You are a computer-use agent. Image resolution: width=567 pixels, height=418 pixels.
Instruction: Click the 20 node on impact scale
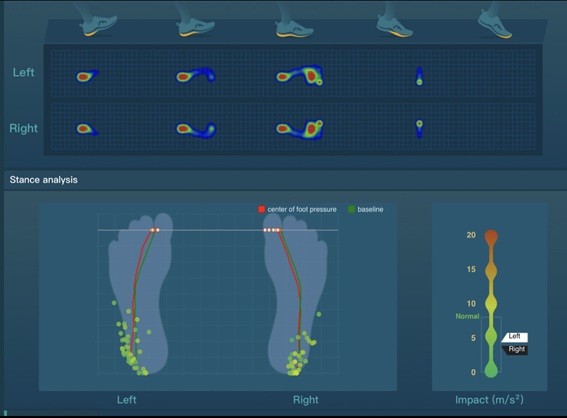point(491,236)
